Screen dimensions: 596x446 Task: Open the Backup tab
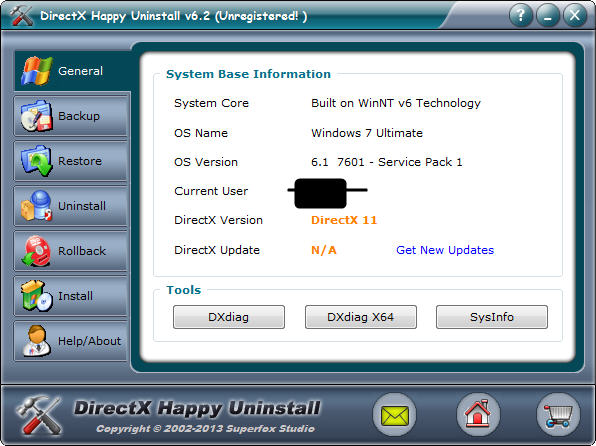pyautogui.click(x=71, y=116)
